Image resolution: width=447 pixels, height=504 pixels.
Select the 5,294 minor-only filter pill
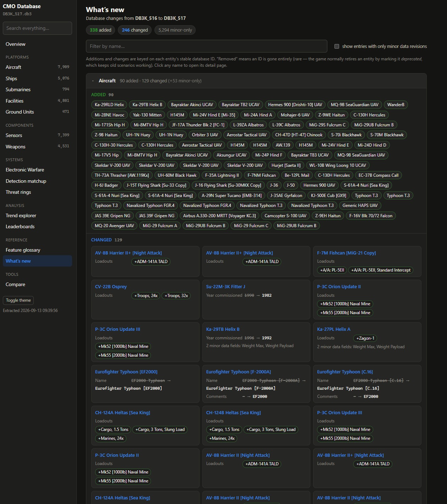point(175,30)
